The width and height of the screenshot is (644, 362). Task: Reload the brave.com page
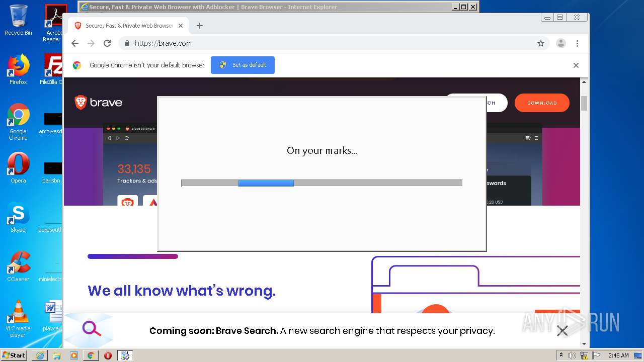107,43
